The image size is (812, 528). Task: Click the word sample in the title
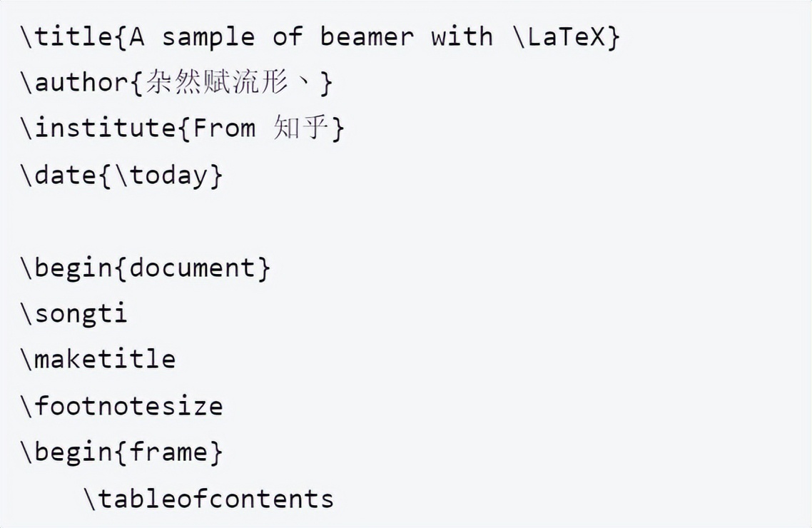(208, 38)
